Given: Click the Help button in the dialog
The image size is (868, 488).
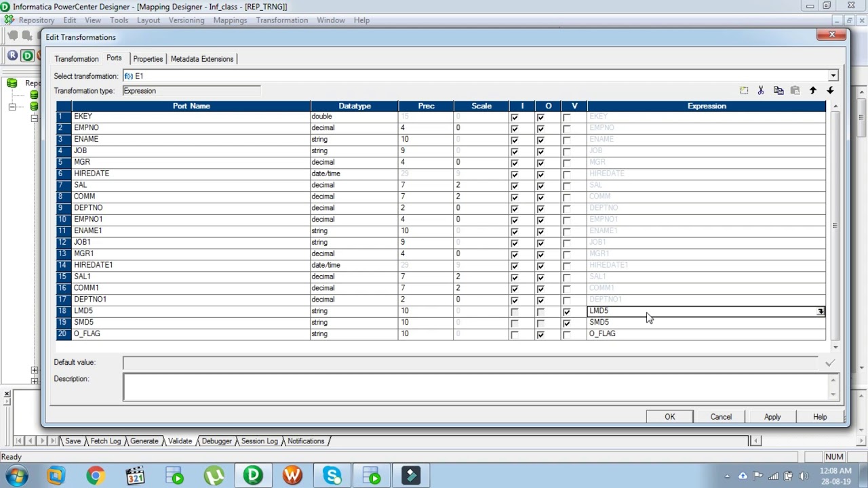Looking at the screenshot, I should tap(820, 417).
